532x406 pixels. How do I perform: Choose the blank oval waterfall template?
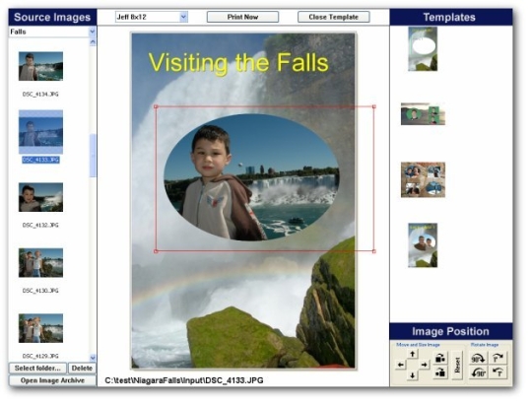click(423, 49)
